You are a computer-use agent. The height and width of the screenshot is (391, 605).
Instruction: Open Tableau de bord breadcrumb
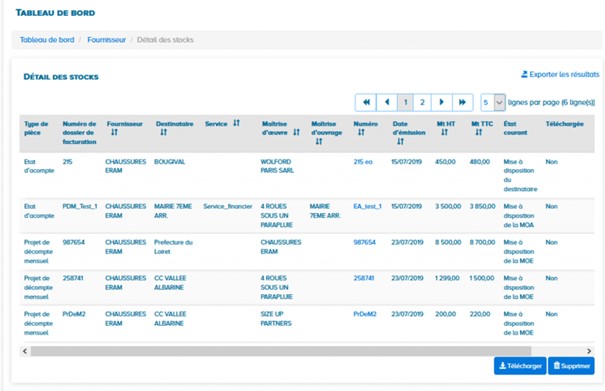click(47, 40)
